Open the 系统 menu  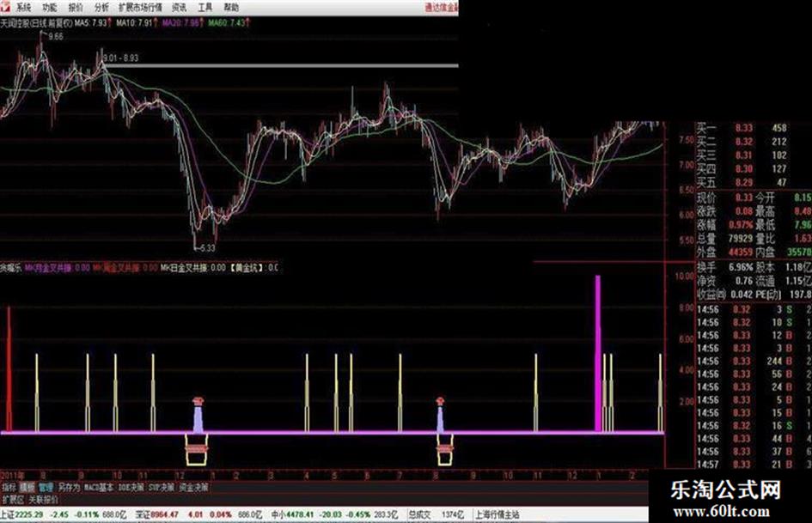point(23,7)
